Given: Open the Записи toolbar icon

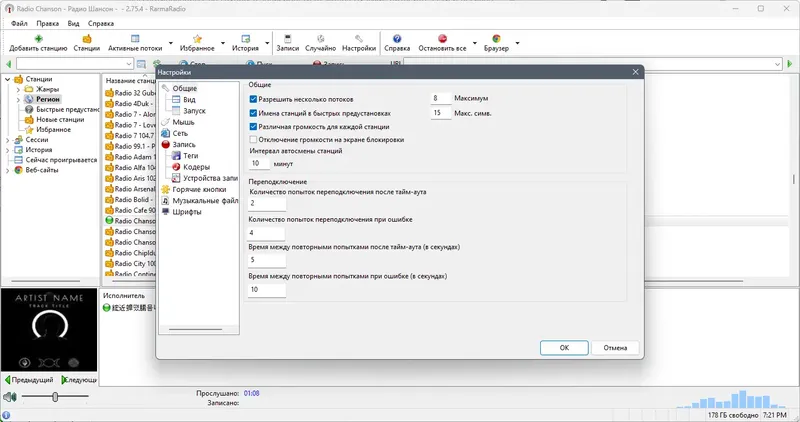Looking at the screenshot, I should [x=287, y=39].
